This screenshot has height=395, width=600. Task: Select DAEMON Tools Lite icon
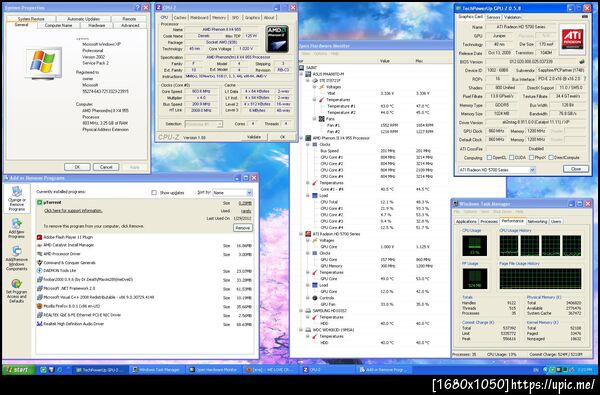(x=39, y=271)
